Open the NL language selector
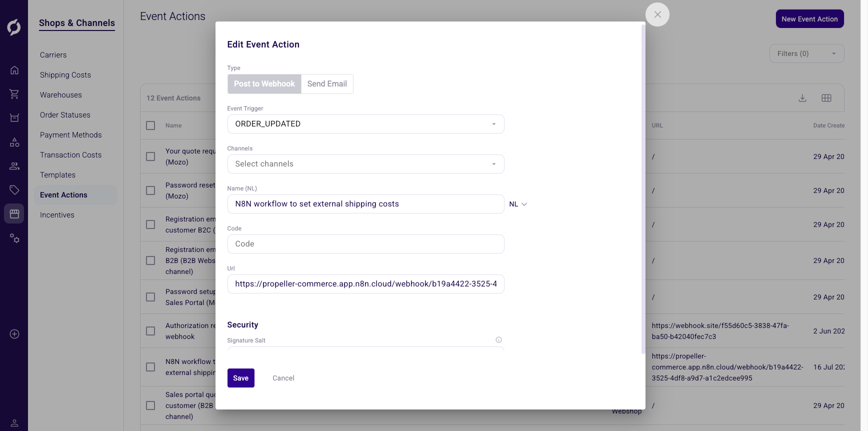 click(x=518, y=204)
